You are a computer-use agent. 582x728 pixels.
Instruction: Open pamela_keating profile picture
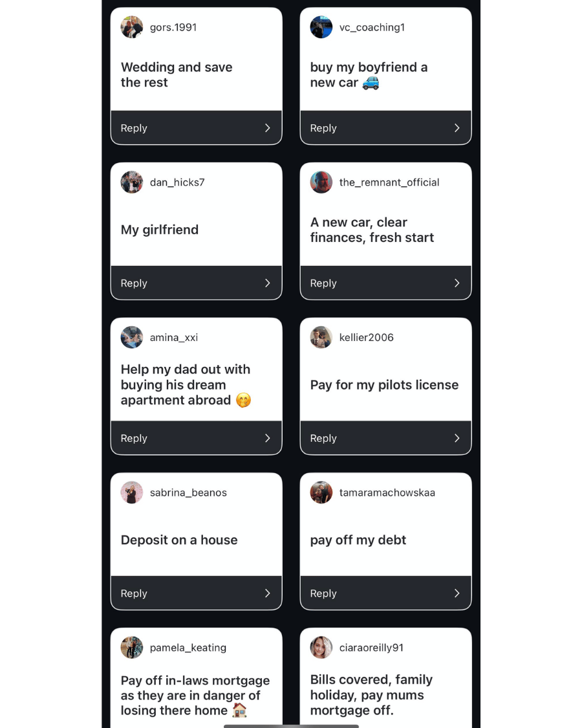[132, 648]
